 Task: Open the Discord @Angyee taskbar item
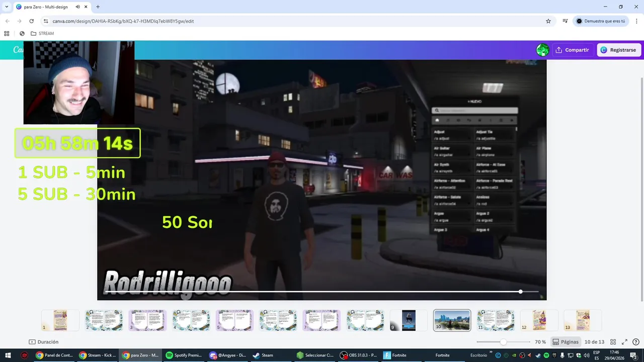[227, 355]
